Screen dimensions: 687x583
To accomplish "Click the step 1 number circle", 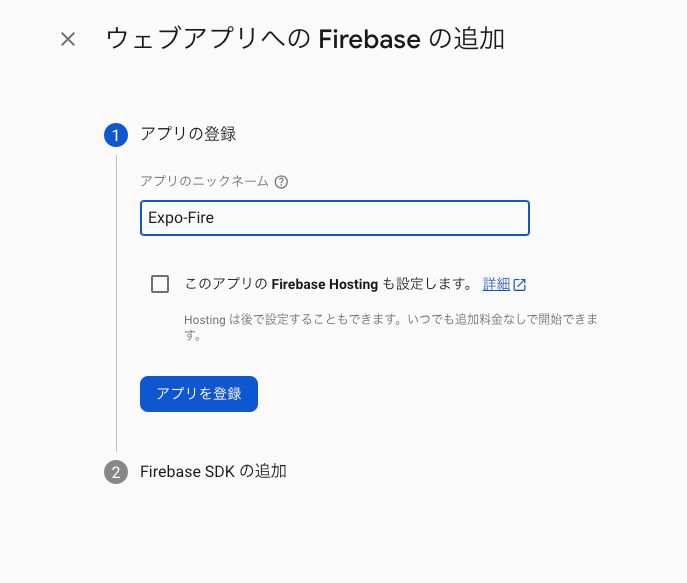I will (116, 135).
